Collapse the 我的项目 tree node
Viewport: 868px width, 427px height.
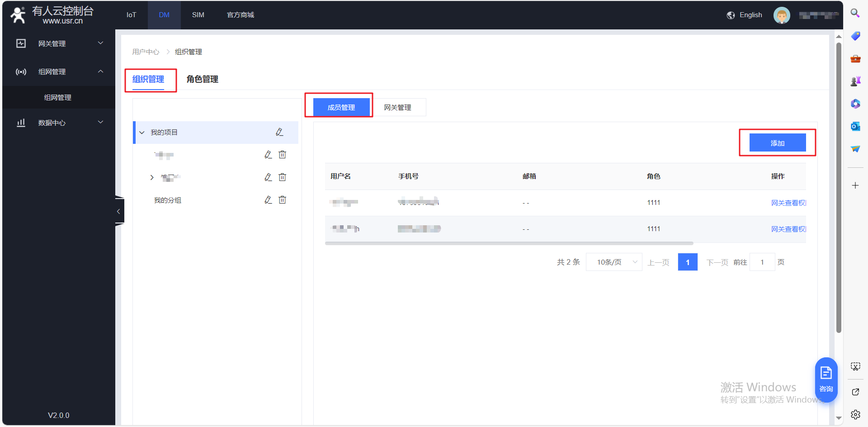pyautogui.click(x=142, y=133)
